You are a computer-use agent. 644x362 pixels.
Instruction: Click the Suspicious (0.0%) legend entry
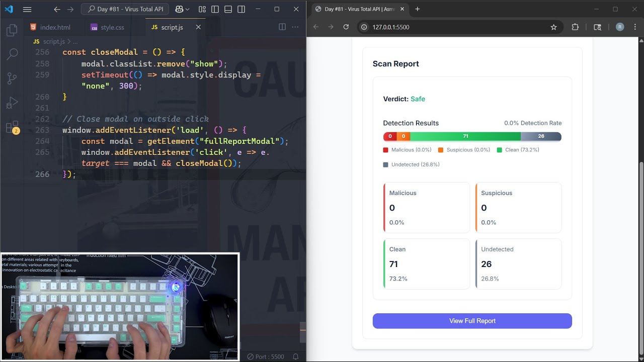click(464, 150)
